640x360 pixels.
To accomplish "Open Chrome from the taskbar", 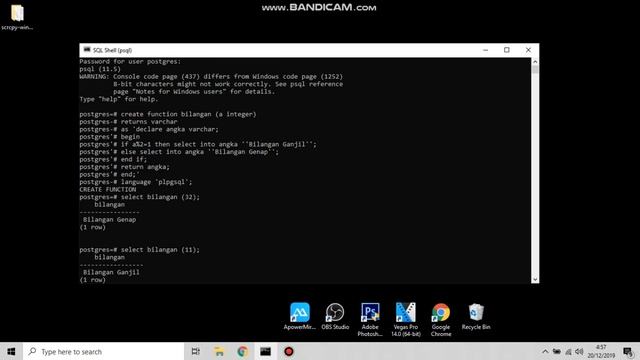I will pyautogui.click(x=242, y=351).
